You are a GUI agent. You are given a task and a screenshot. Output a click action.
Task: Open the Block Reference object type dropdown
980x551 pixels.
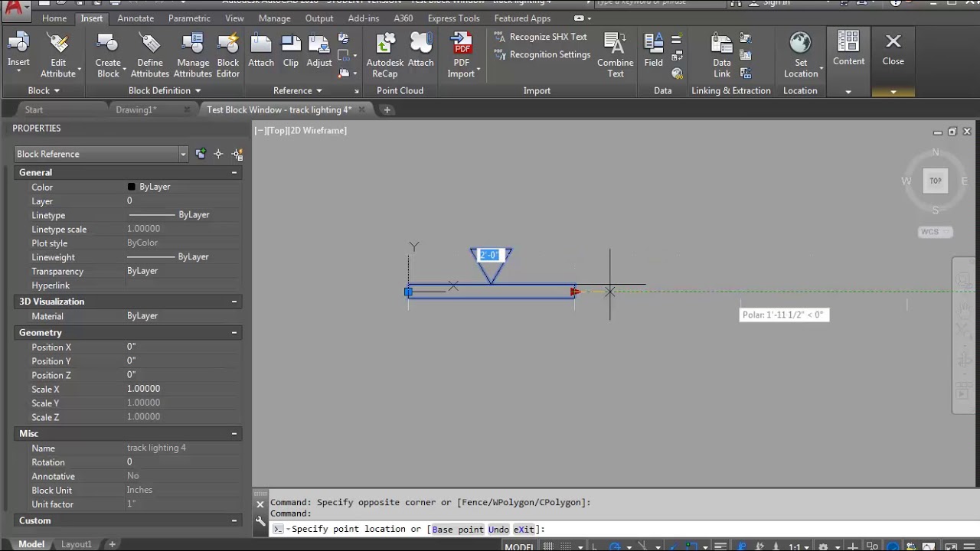click(183, 154)
